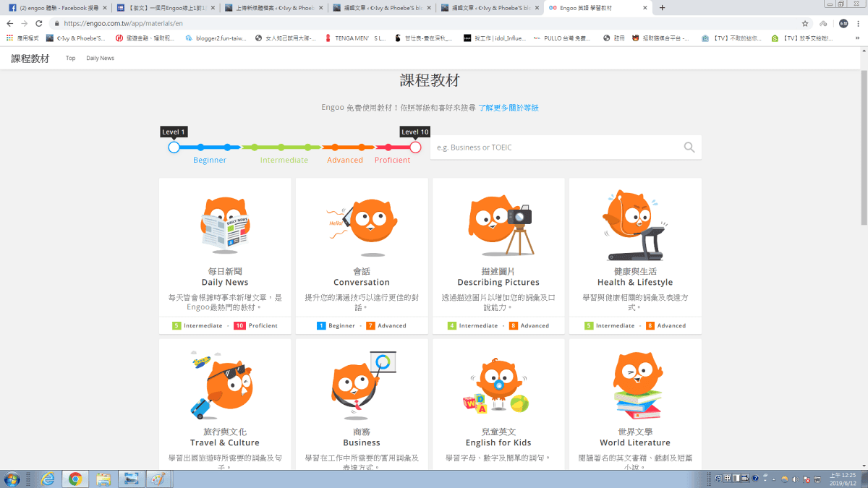This screenshot has height=488, width=868.
Task: Click the Chrome profile avatar icon
Action: 843,23
